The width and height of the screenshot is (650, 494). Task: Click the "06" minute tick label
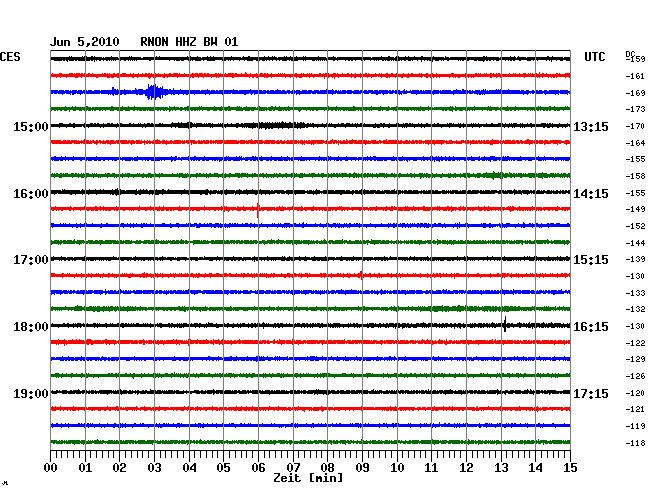258,468
